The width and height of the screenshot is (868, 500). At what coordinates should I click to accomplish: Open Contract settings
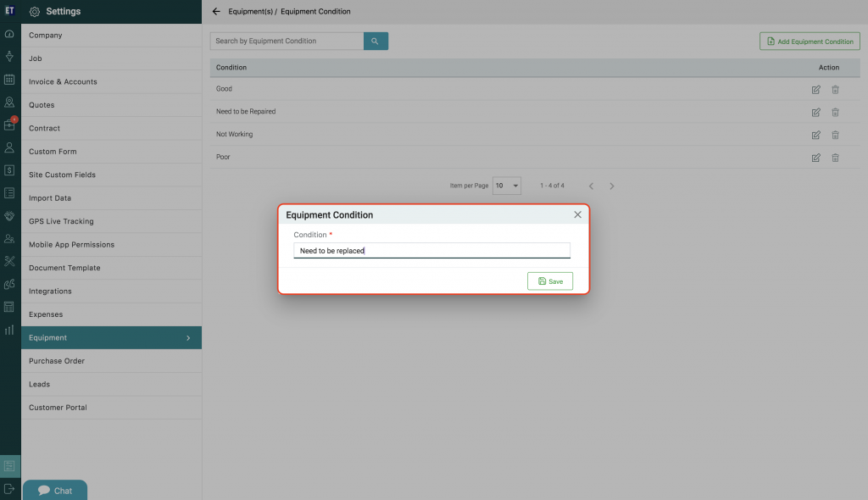[111, 128]
